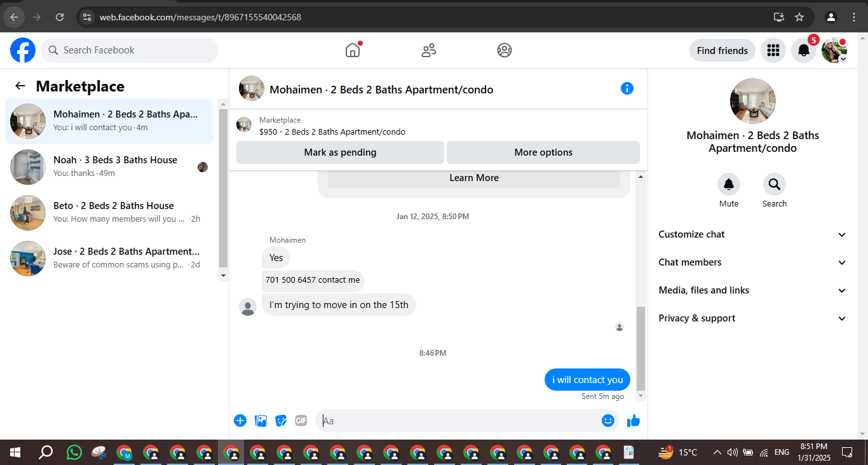This screenshot has height=465, width=868.
Task: Send a thumbs-up like
Action: tap(634, 421)
